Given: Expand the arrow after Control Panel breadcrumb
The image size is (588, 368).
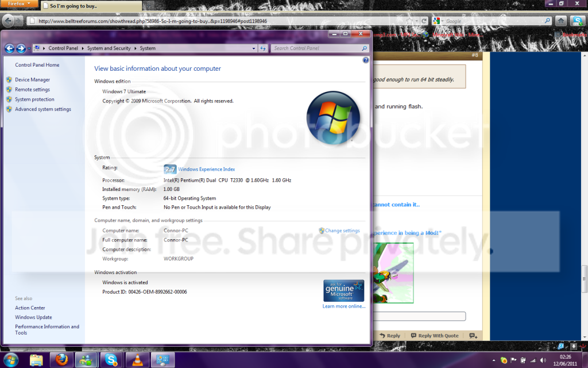Looking at the screenshot, I should pyautogui.click(x=83, y=48).
